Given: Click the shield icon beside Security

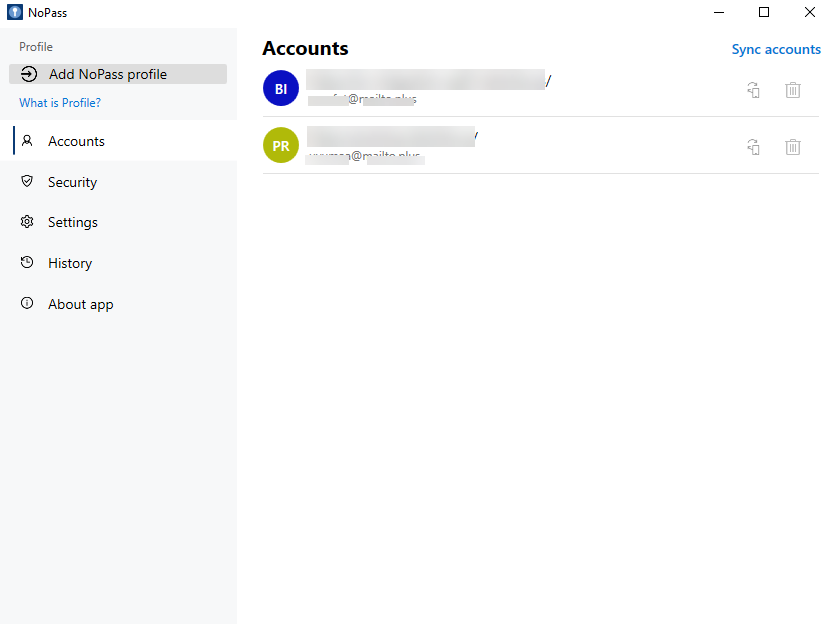Looking at the screenshot, I should coord(27,182).
